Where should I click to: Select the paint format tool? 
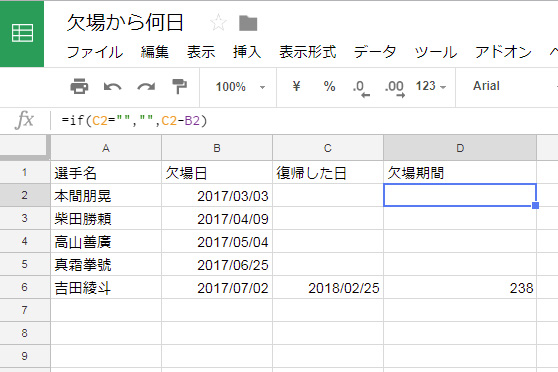click(179, 87)
